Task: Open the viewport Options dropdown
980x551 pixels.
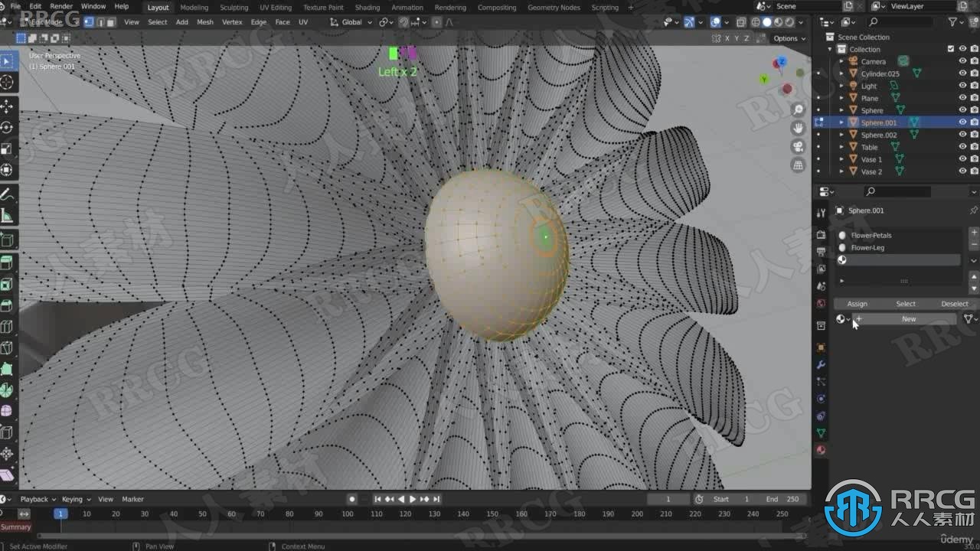Action: point(789,38)
